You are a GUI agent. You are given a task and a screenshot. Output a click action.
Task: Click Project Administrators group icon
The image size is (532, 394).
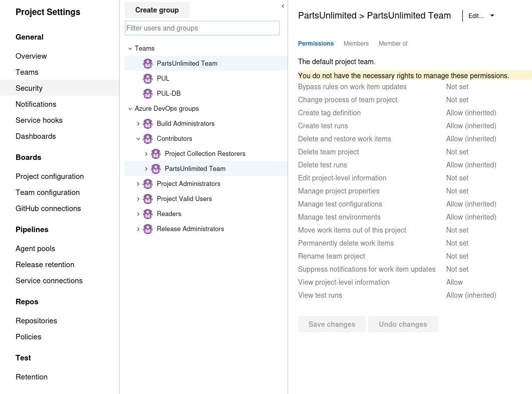point(148,184)
